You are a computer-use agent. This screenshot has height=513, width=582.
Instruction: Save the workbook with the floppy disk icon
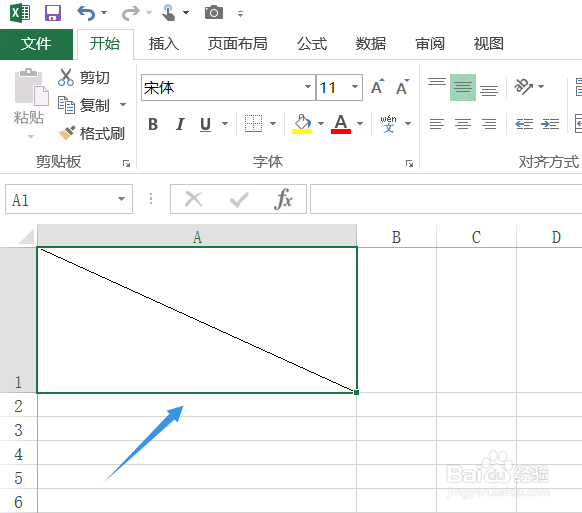tap(53, 13)
